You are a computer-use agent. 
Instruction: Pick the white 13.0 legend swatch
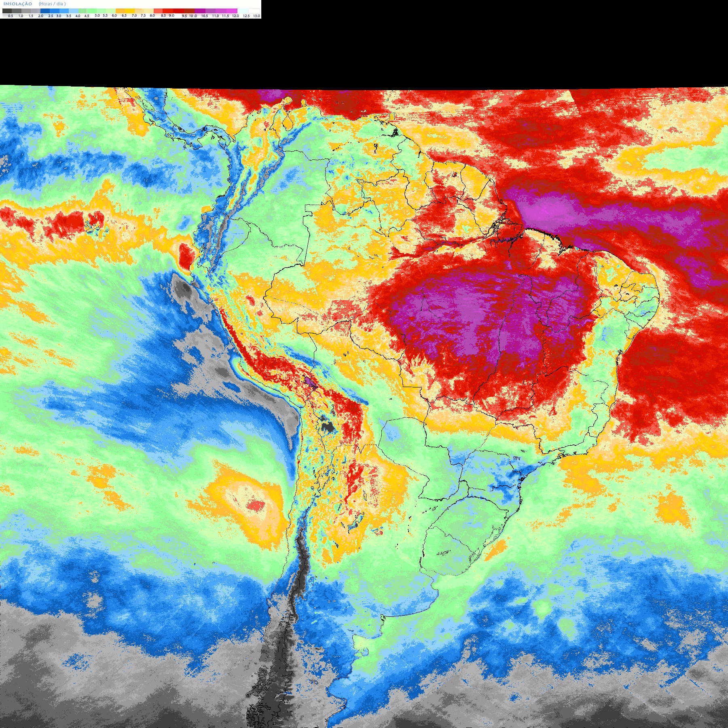coord(254,11)
